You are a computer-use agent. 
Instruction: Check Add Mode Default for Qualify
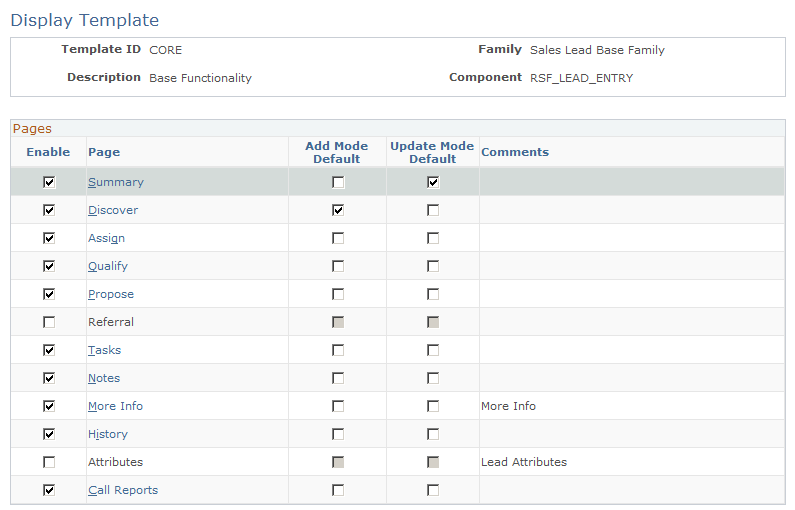(x=338, y=266)
